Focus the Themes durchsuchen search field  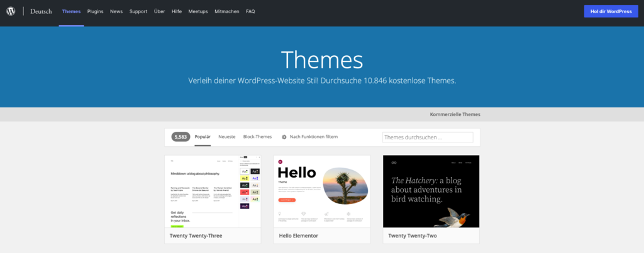428,137
